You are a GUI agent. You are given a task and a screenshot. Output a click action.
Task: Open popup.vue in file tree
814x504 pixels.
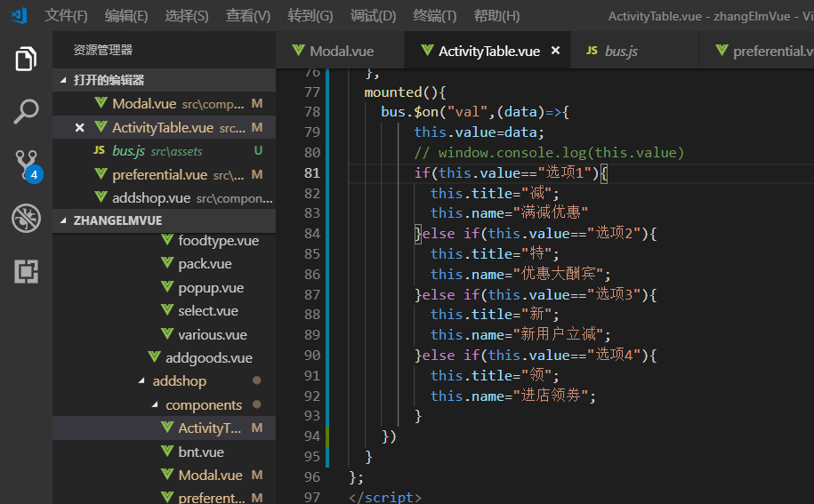pyautogui.click(x=164, y=287)
